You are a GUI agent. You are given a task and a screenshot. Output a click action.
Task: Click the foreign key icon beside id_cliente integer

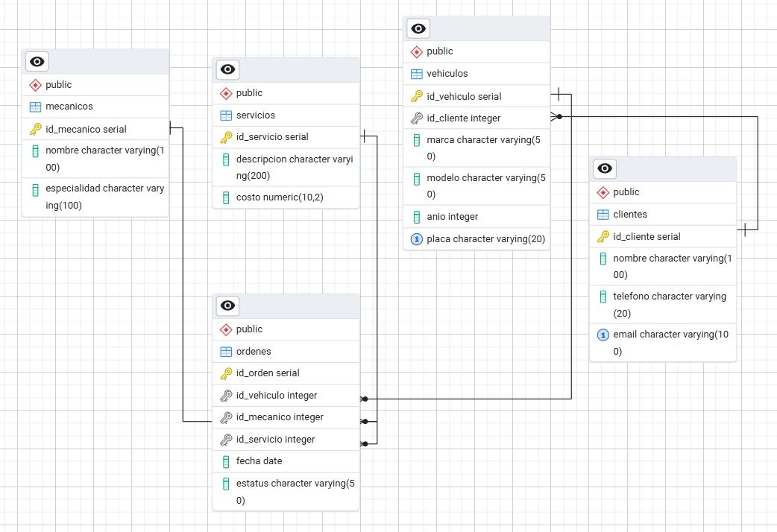(417, 118)
